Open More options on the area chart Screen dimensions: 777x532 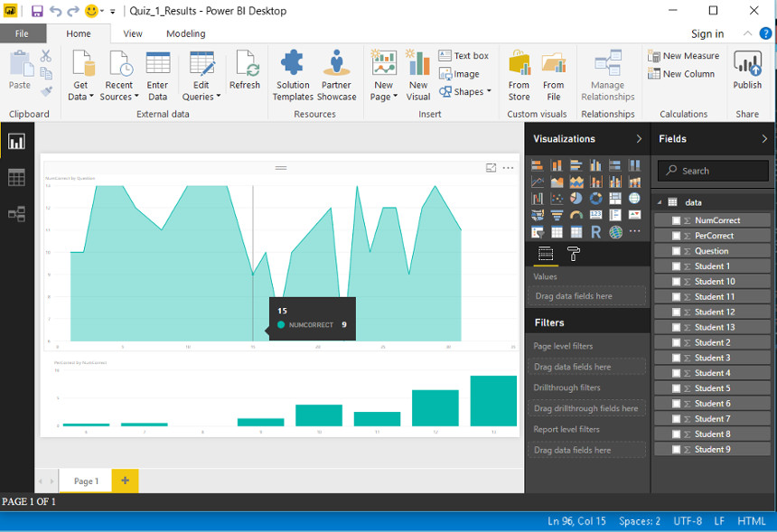(508, 168)
